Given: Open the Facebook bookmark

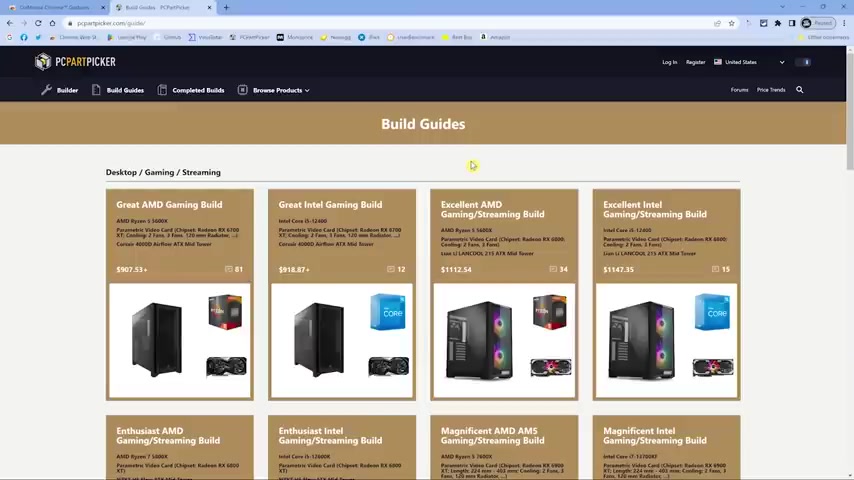Looking at the screenshot, I should [x=24, y=37].
